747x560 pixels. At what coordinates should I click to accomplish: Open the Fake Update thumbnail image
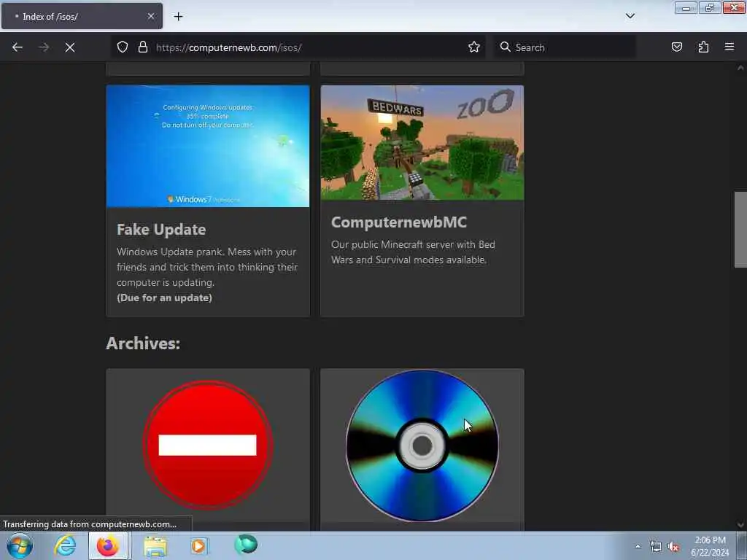(x=208, y=146)
